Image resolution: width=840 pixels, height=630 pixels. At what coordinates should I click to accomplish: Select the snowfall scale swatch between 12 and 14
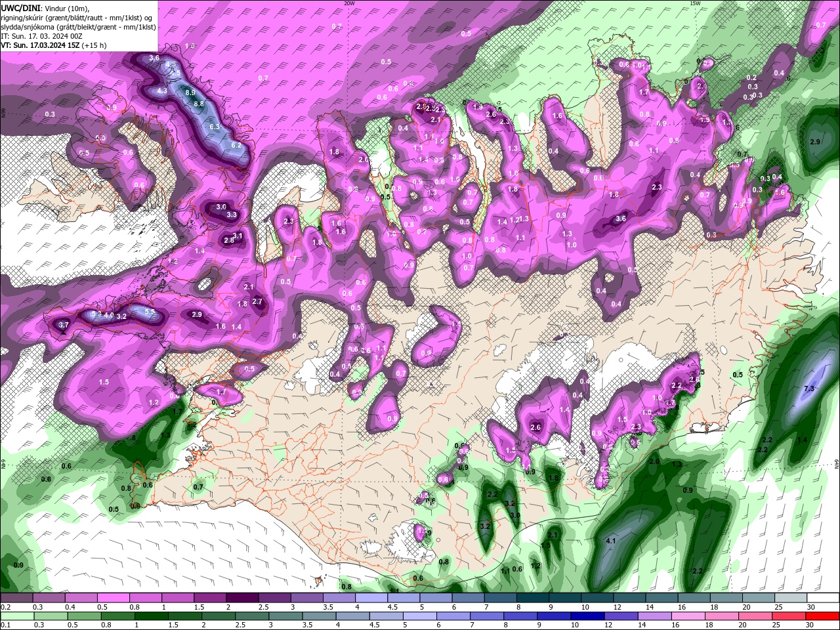click(629, 598)
